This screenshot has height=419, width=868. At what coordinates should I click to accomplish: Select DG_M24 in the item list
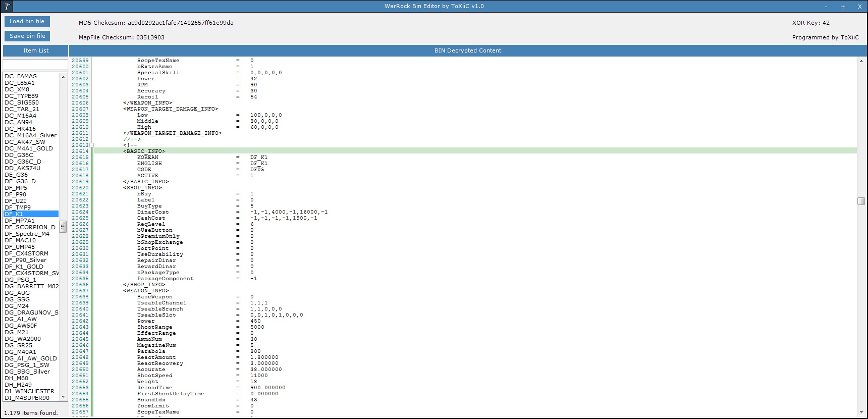[x=17, y=306]
